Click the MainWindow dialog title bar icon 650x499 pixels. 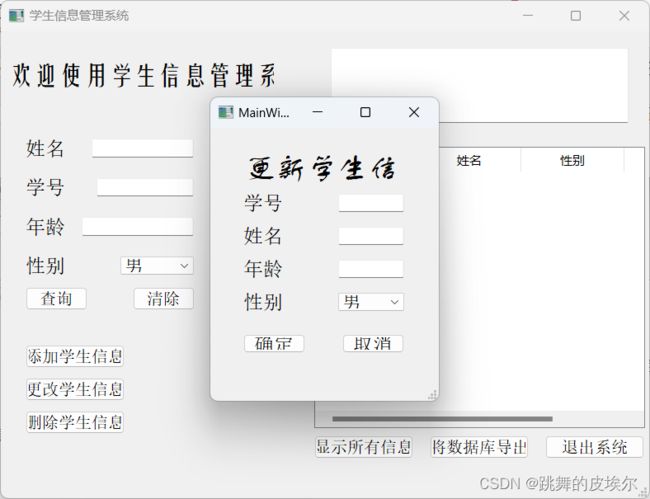pyautogui.click(x=226, y=112)
